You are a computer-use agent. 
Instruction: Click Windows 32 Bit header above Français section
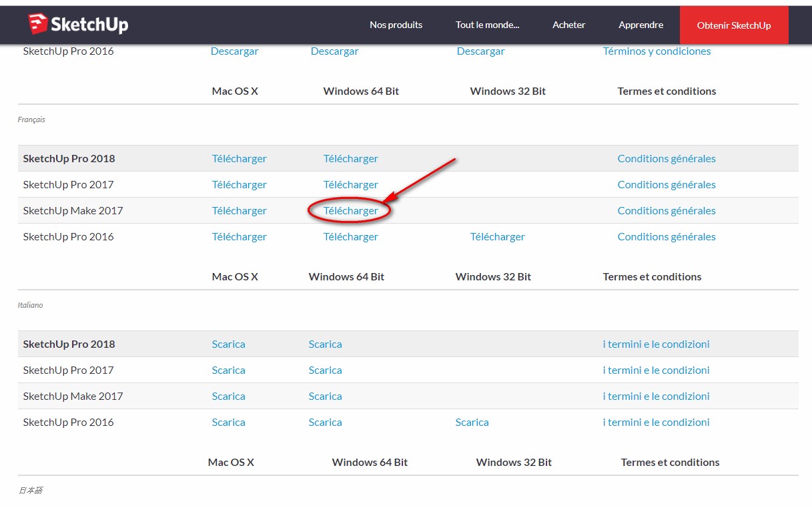click(x=508, y=91)
